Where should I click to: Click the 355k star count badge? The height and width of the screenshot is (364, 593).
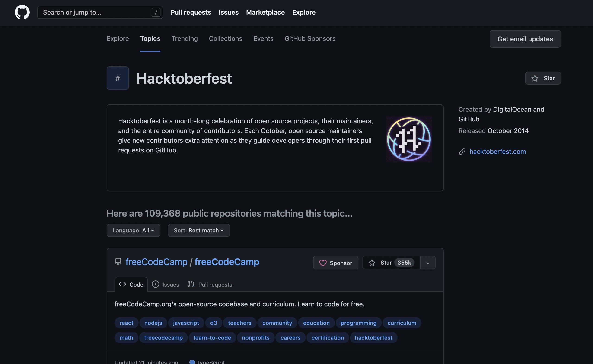tap(404, 263)
